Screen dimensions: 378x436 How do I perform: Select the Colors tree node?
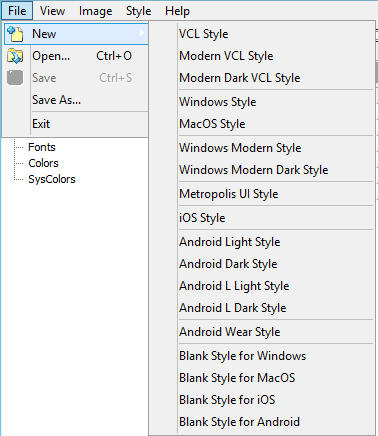[x=43, y=163]
